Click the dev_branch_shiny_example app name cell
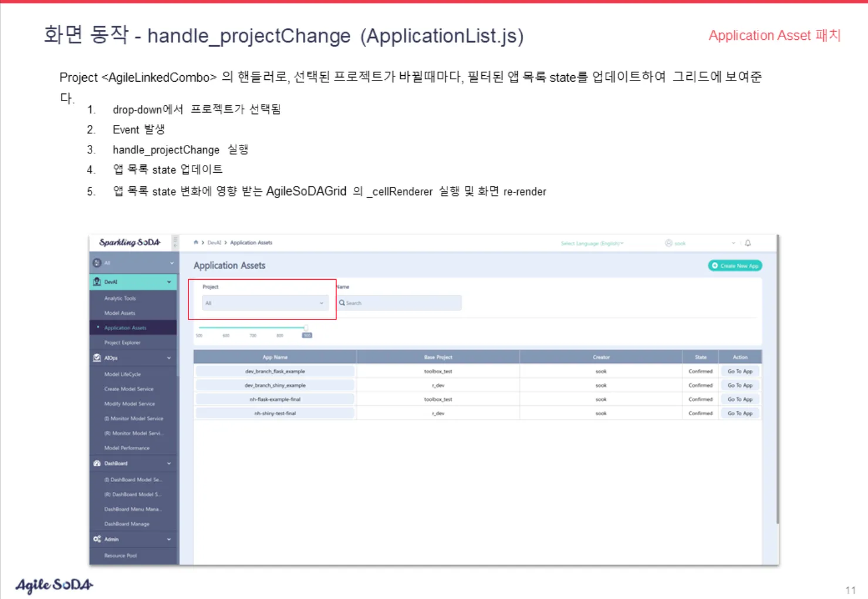The image size is (868, 599). [275, 385]
